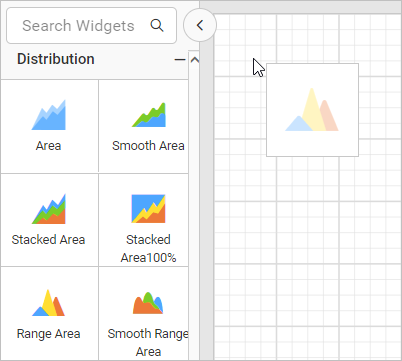This screenshot has height=361, width=402.
Task: Click the Search Widgets input field
Action: [x=91, y=26]
